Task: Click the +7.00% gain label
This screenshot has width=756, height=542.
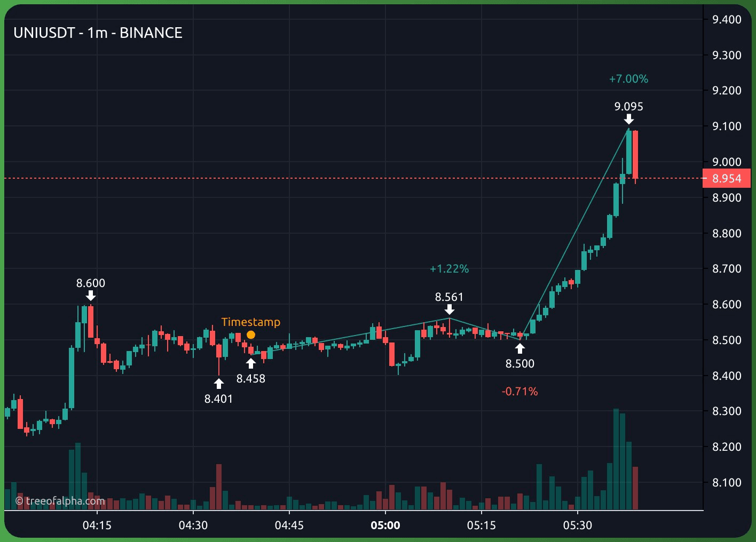Action: tap(629, 79)
